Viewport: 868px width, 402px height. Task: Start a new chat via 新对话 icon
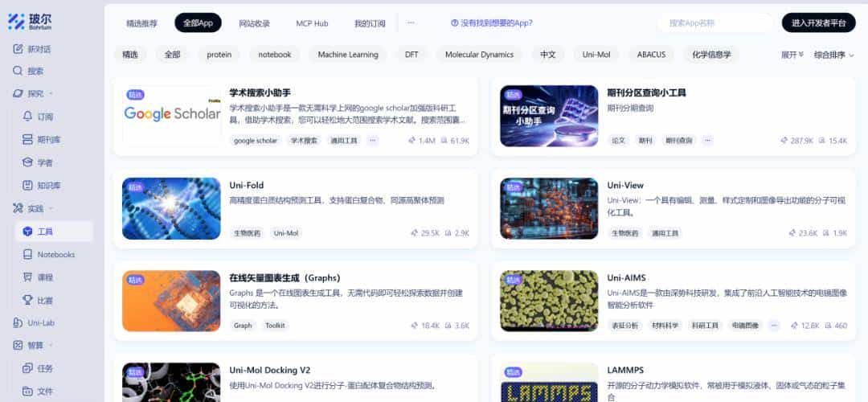click(18, 49)
